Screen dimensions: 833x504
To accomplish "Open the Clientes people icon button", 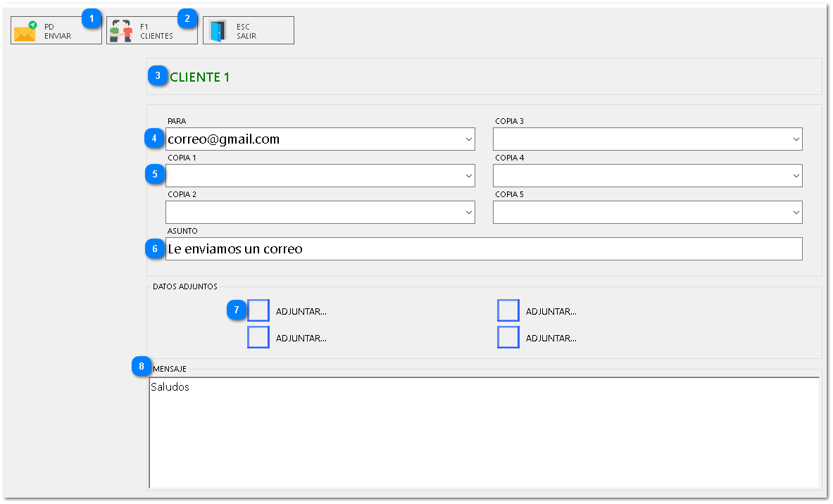I will tap(121, 32).
